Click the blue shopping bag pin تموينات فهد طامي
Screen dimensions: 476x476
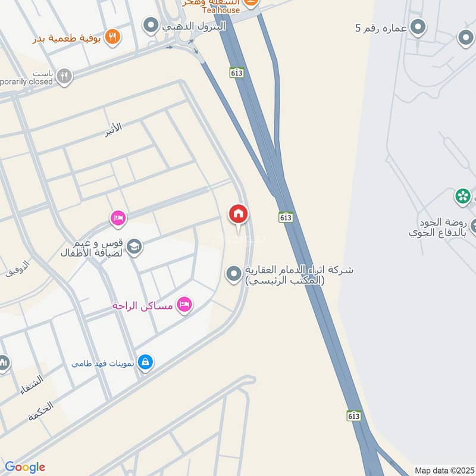[145, 363]
